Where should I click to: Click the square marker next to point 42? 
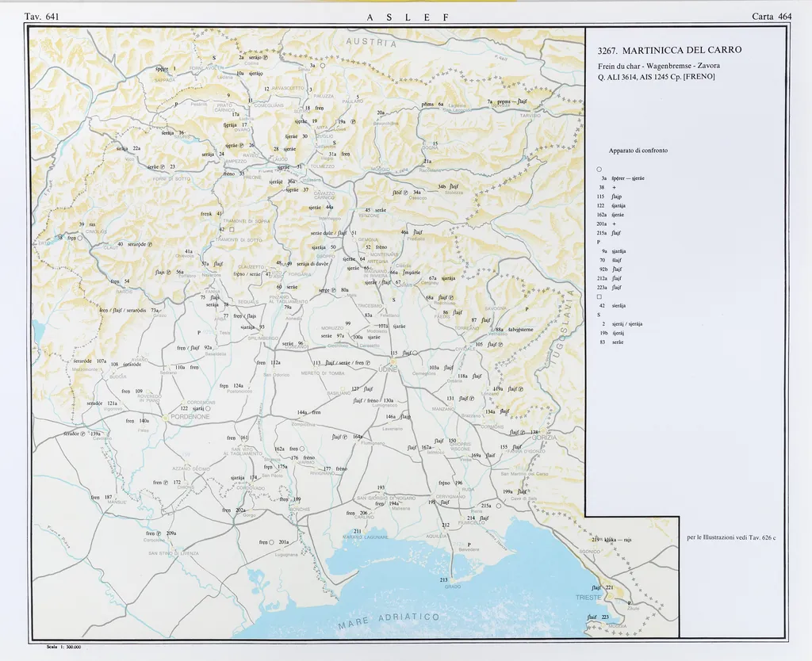coord(232,230)
